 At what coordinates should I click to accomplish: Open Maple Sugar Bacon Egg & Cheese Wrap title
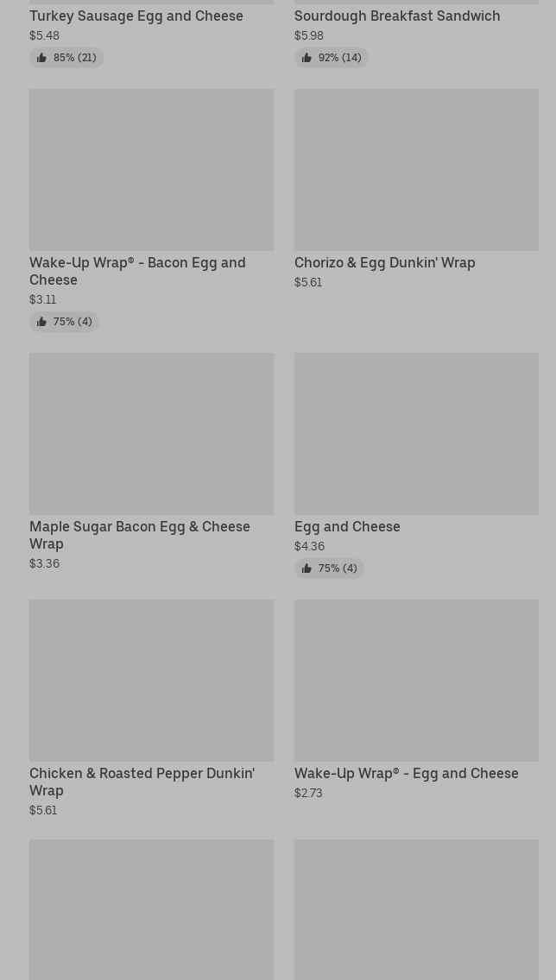pyautogui.click(x=140, y=535)
